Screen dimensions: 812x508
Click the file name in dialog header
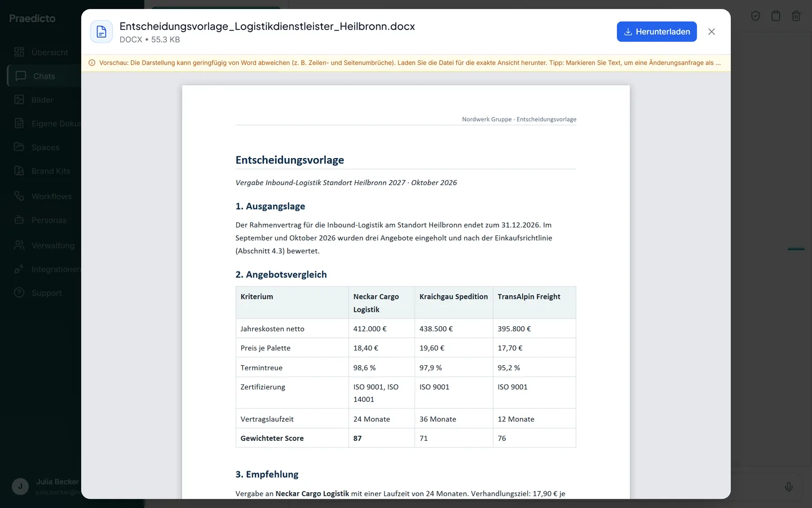pyautogui.click(x=267, y=27)
